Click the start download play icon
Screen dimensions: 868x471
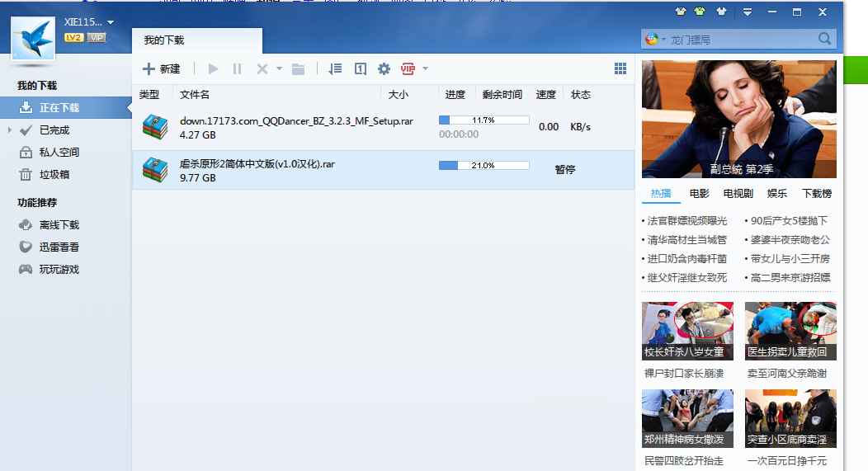point(214,69)
